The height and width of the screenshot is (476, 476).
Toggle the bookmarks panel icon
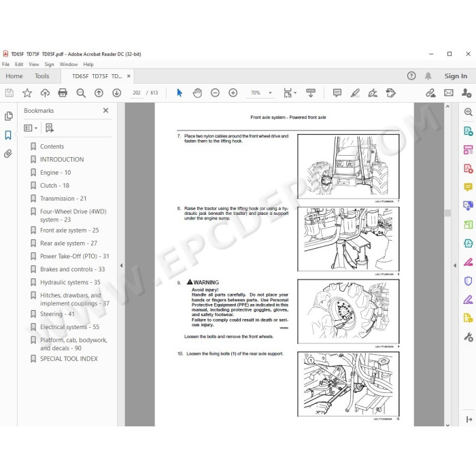point(8,135)
